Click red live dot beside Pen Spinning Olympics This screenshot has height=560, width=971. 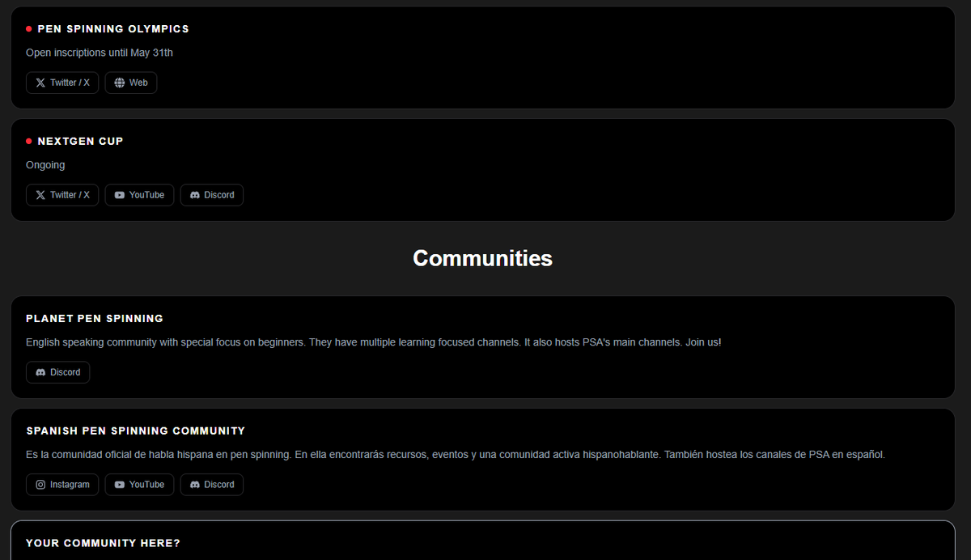(29, 29)
